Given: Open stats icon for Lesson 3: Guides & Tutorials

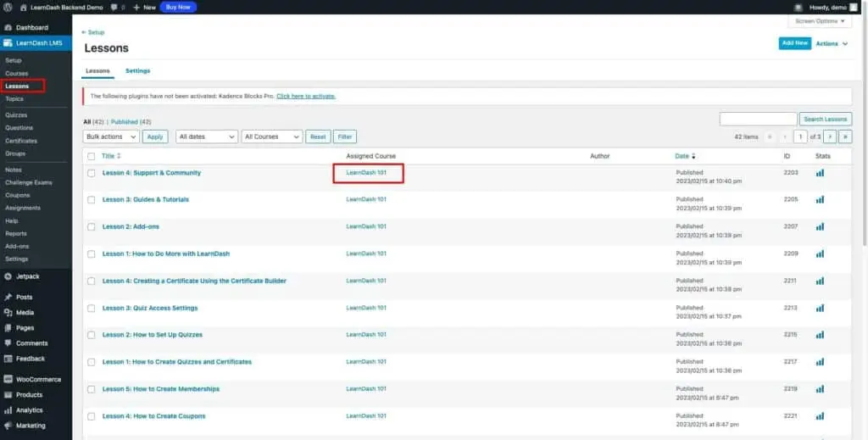Looking at the screenshot, I should tap(820, 199).
